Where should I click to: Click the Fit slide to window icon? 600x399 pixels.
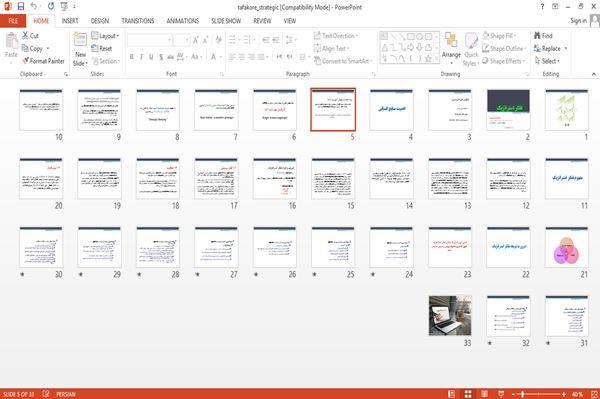tap(594, 394)
